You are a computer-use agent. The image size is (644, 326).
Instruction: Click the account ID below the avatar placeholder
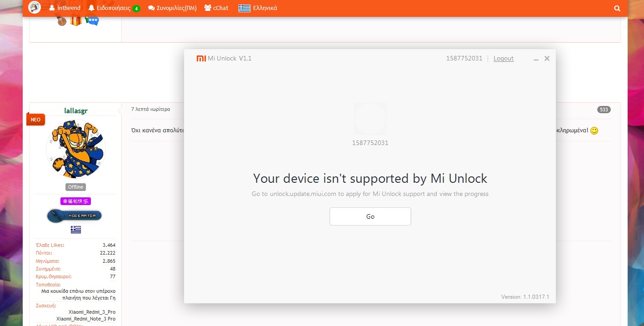click(x=370, y=143)
